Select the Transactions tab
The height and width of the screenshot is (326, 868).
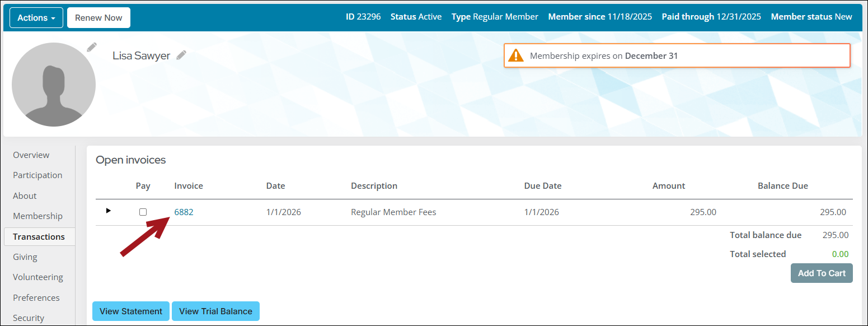(x=39, y=237)
